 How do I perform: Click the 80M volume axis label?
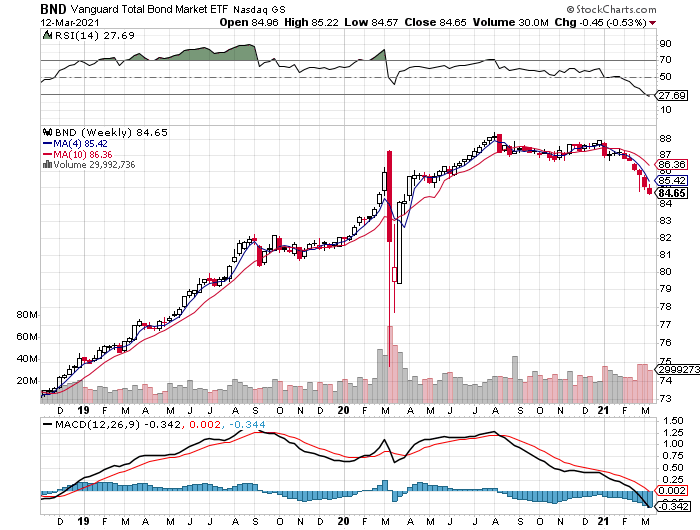click(x=27, y=315)
